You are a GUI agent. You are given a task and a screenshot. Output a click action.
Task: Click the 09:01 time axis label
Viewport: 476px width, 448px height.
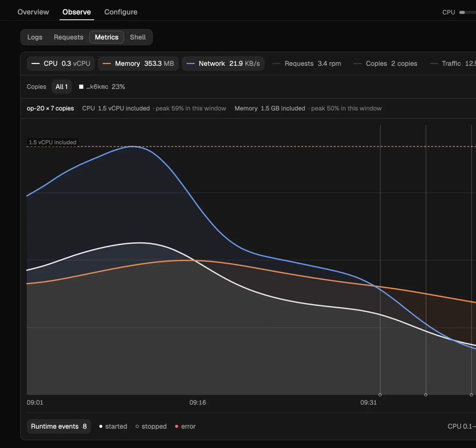pos(35,402)
